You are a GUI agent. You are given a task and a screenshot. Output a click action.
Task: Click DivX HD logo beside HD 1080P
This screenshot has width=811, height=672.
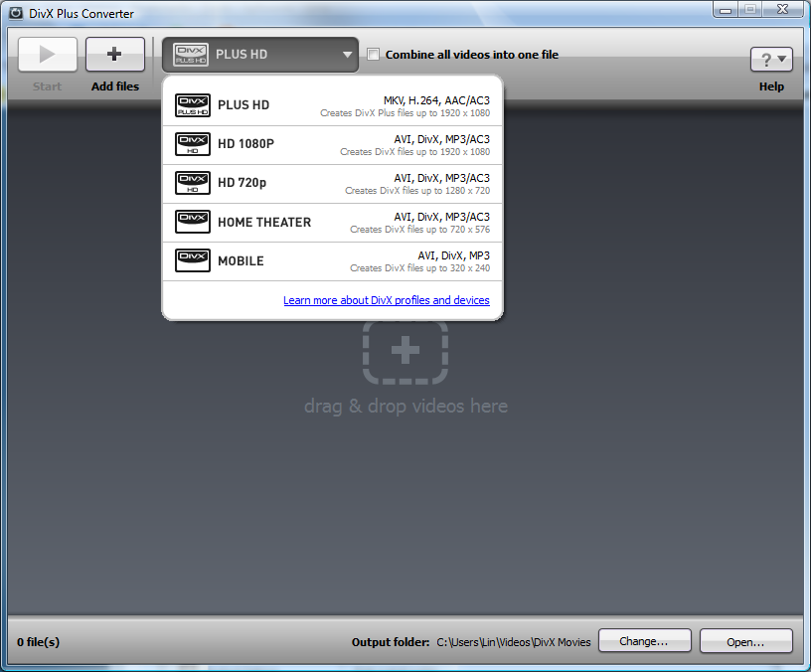click(x=193, y=144)
